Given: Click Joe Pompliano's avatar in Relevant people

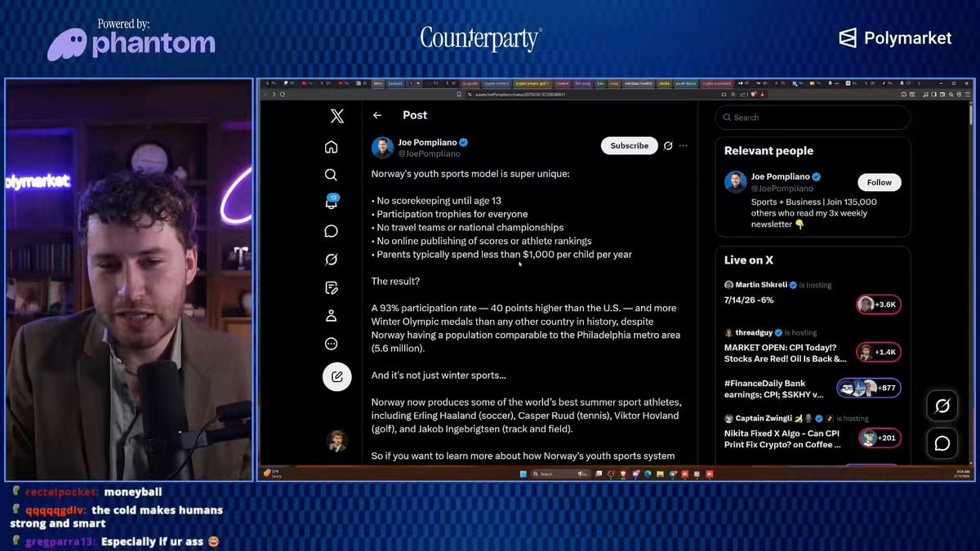Looking at the screenshot, I should pyautogui.click(x=735, y=182).
